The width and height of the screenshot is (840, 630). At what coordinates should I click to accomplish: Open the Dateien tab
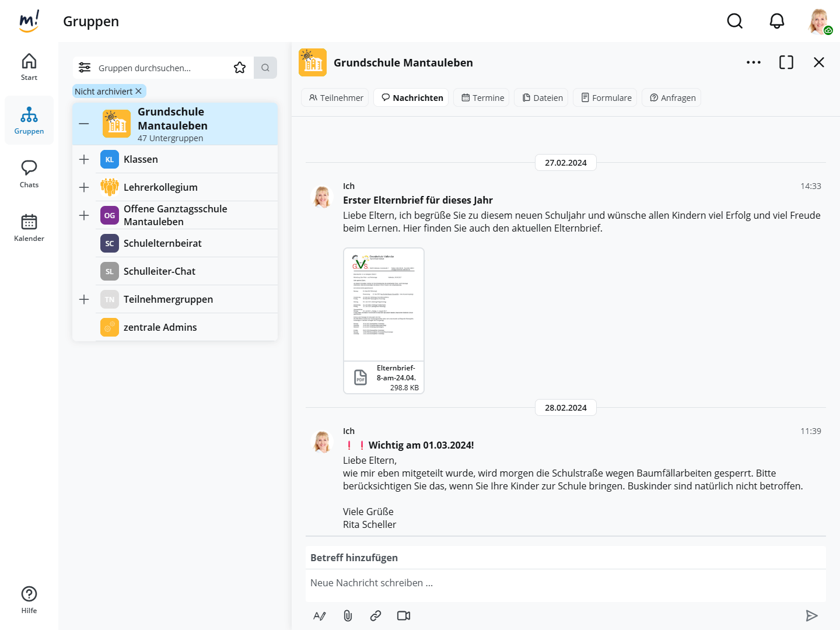click(542, 97)
